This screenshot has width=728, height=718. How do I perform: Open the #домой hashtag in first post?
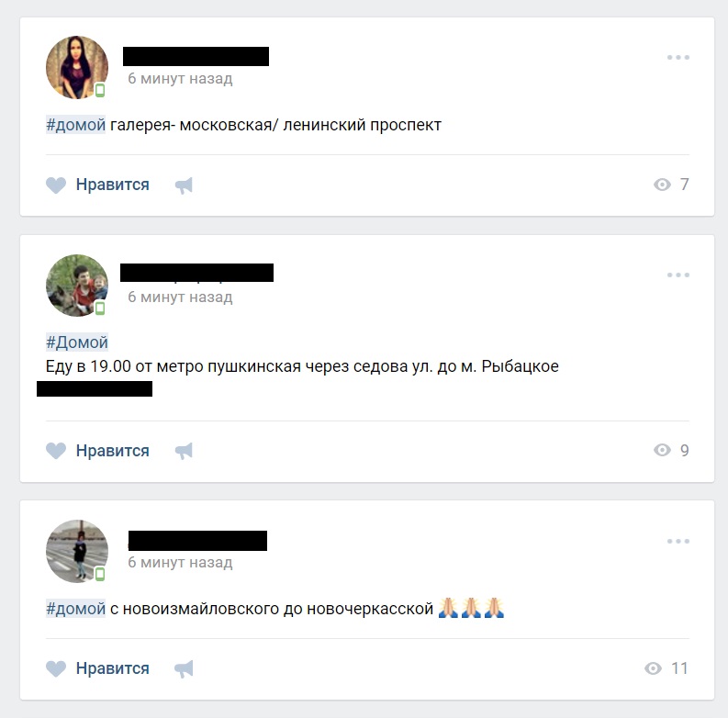(x=75, y=125)
